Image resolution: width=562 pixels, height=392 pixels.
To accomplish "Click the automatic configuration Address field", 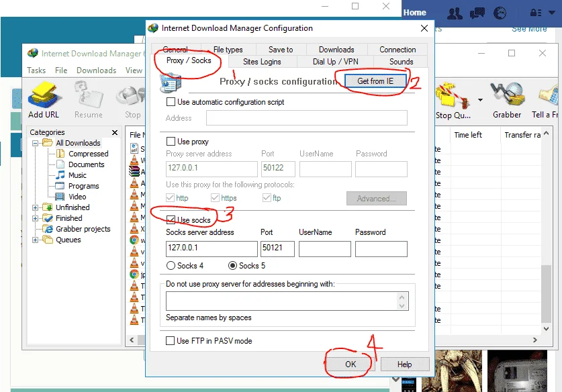I will click(306, 118).
